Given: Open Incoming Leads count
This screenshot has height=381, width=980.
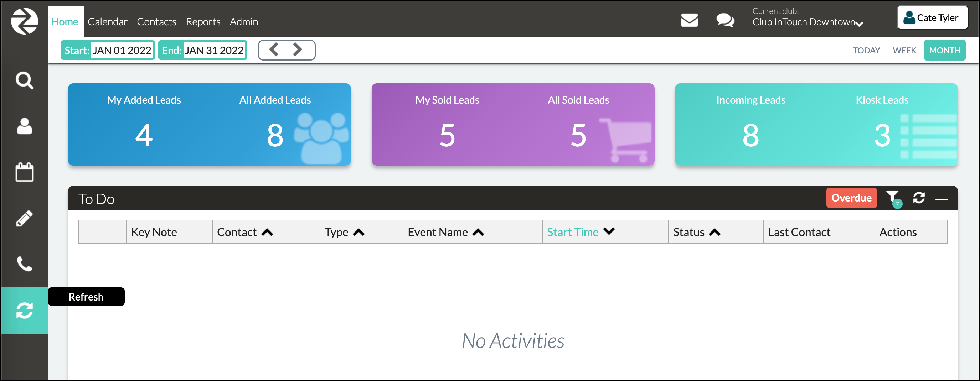Looking at the screenshot, I should click(751, 135).
